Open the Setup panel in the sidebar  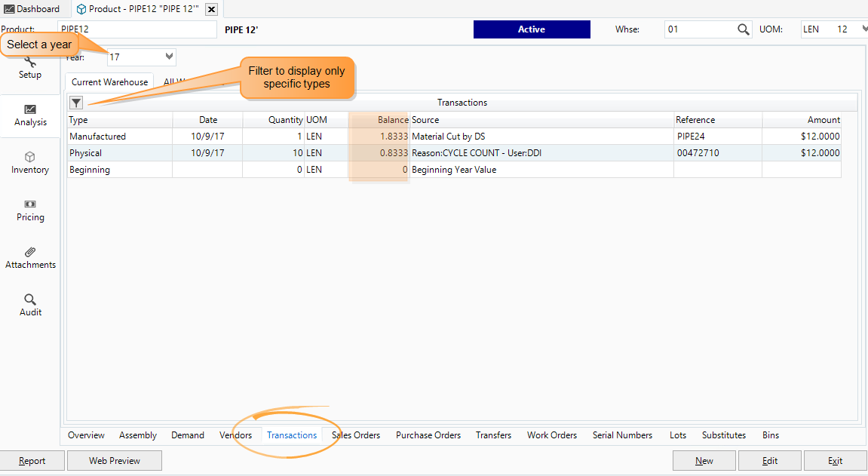point(30,66)
